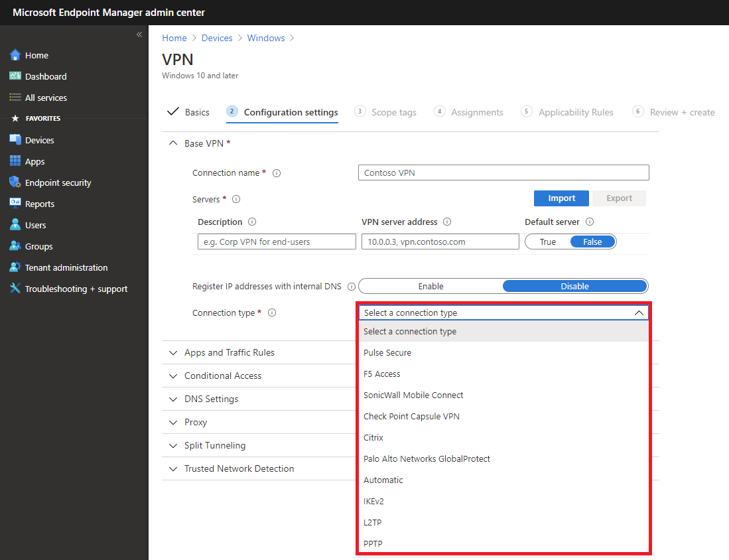The width and height of the screenshot is (729, 560).
Task: Click info icon next to Connection name
Action: click(x=277, y=173)
